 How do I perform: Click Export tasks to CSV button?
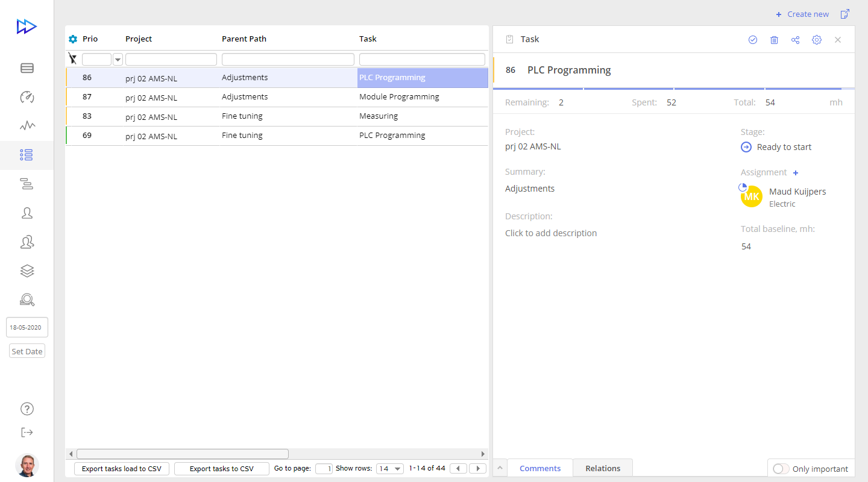coord(221,469)
